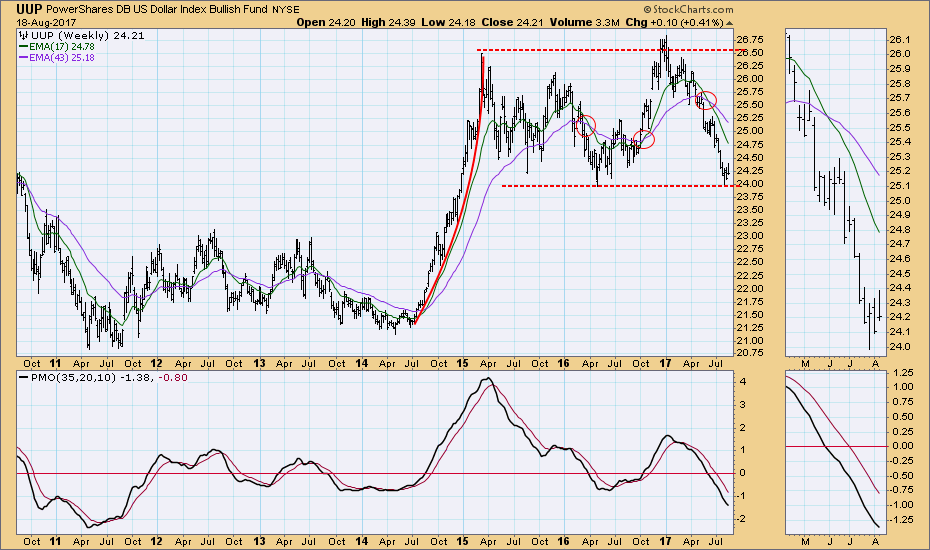
Task: Click the NYSE exchange label
Action: 286,9
